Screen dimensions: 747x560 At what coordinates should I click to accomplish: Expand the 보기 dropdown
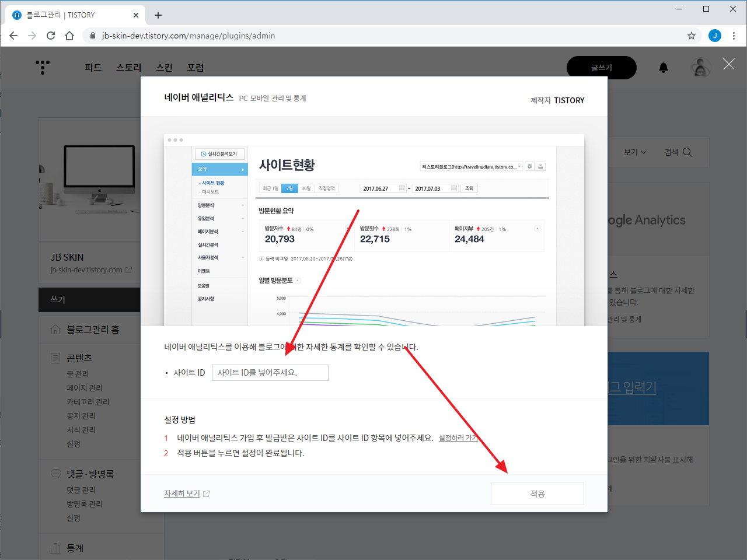636,152
